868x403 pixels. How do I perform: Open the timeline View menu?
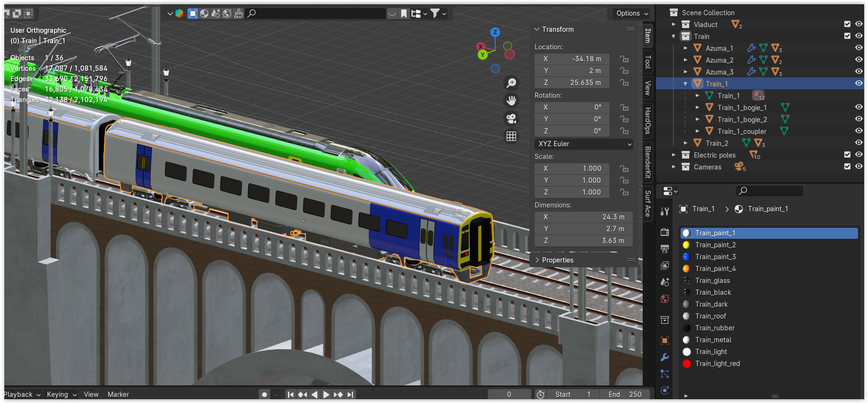pyautogui.click(x=91, y=394)
